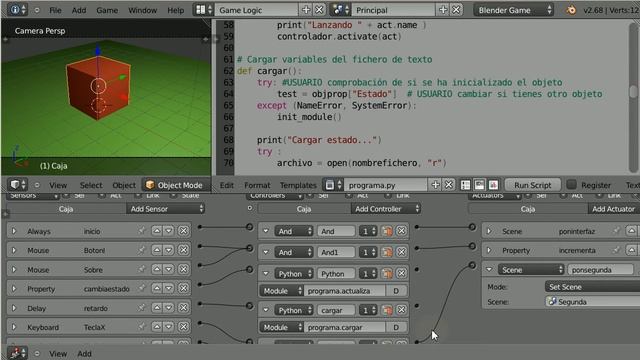Toggle debug D for programa.actualiza module
This screenshot has height=360, width=640.
[x=396, y=291]
